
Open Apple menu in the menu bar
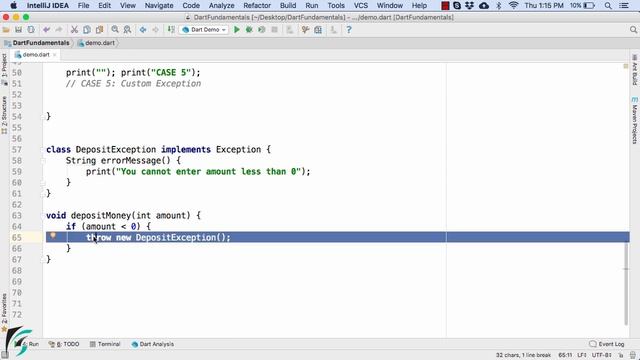13,5
